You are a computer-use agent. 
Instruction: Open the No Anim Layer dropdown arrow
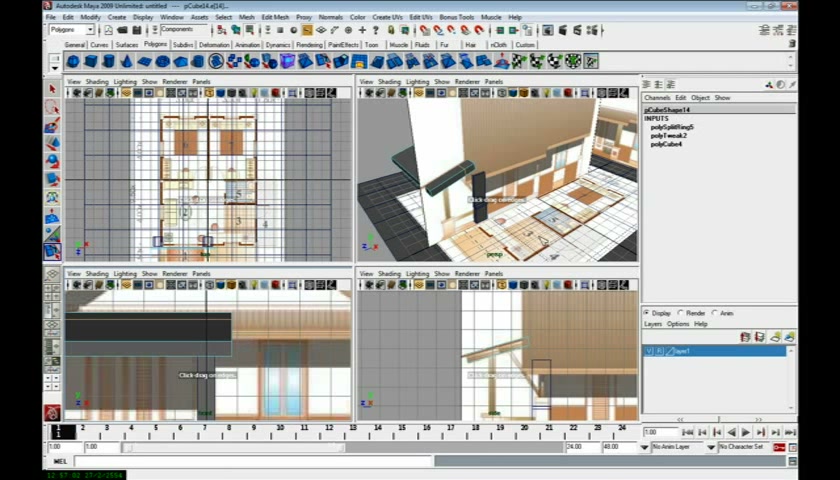tap(644, 447)
